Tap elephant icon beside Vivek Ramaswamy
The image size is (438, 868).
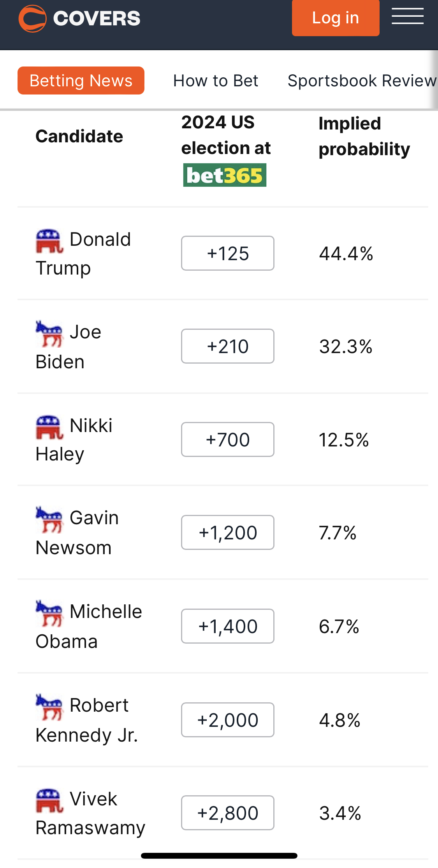click(x=49, y=801)
